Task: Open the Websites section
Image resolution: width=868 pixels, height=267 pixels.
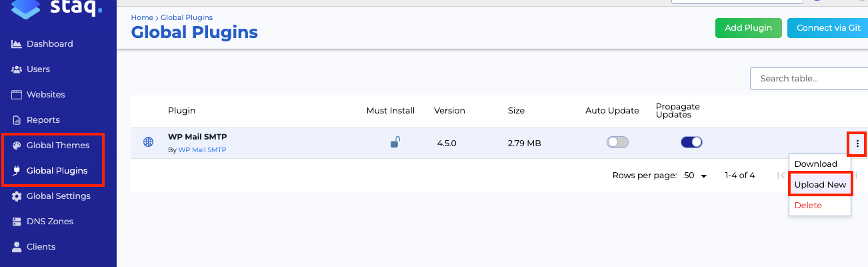Action: 46,95
